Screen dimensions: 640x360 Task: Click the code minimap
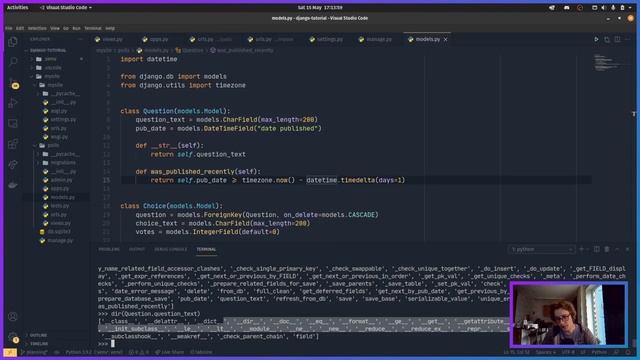(608, 63)
